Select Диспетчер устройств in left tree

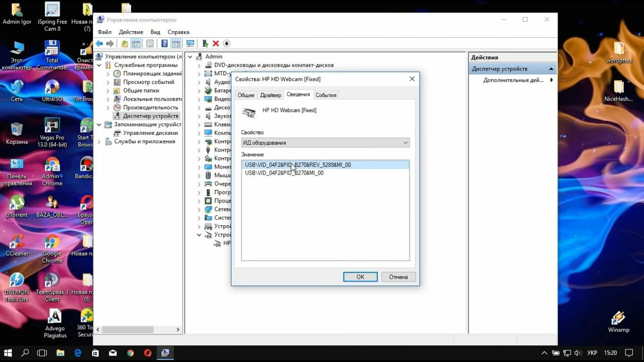146,116
